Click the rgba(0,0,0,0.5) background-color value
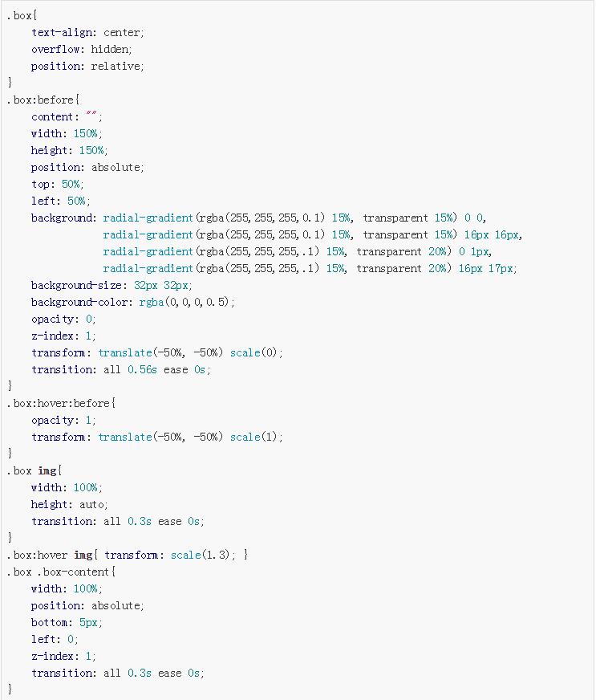This screenshot has height=700, width=596. point(186,303)
